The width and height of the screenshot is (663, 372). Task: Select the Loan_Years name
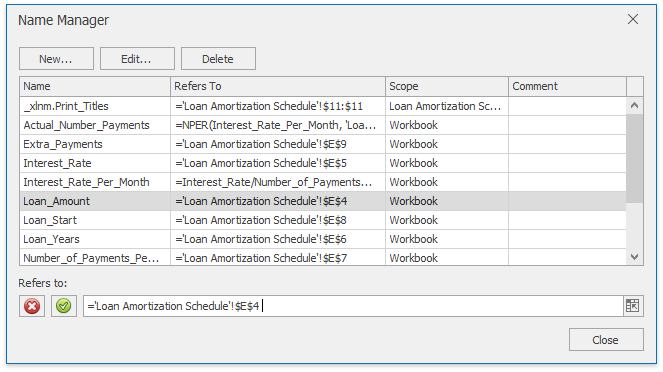51,239
